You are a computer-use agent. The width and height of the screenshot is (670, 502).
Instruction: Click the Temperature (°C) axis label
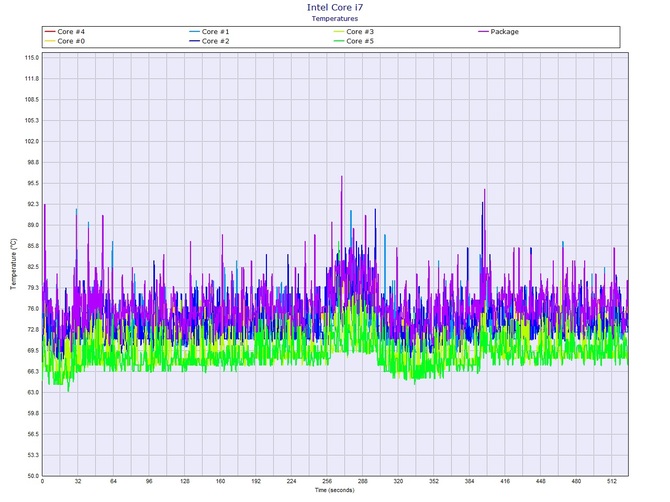[x=13, y=264]
